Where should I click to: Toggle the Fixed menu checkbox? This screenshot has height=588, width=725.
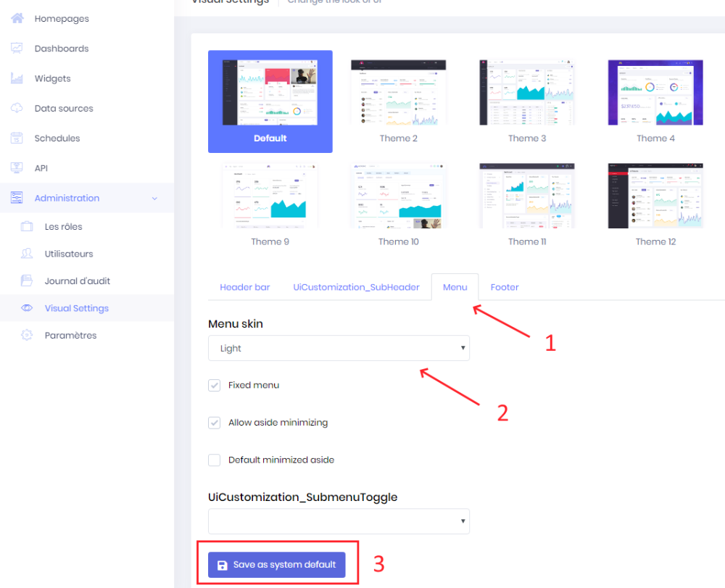[x=214, y=385]
